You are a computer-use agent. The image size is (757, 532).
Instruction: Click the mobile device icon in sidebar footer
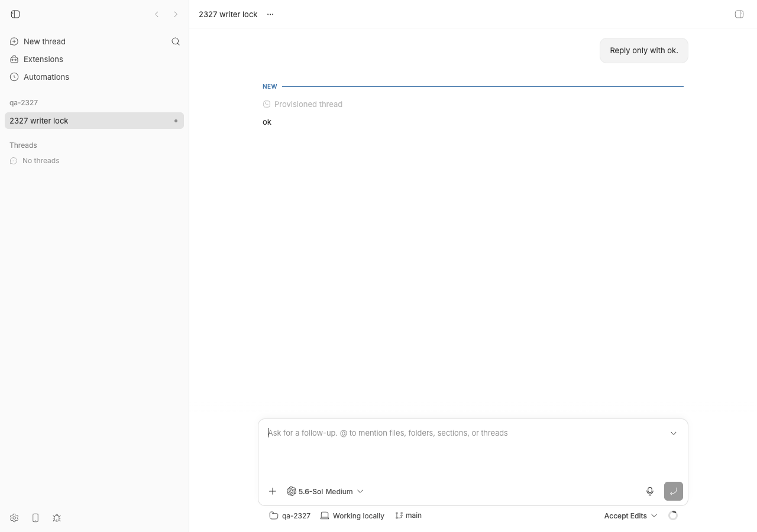click(35, 518)
